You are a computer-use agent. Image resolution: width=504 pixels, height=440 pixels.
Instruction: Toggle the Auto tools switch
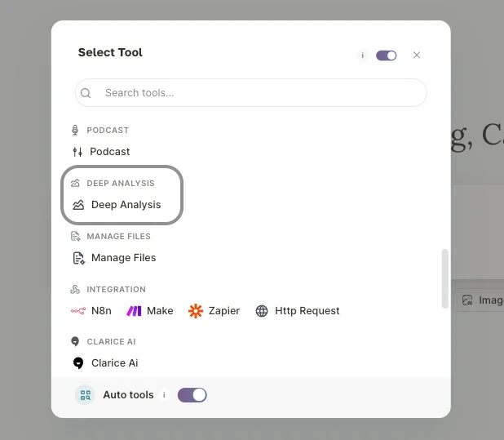192,395
